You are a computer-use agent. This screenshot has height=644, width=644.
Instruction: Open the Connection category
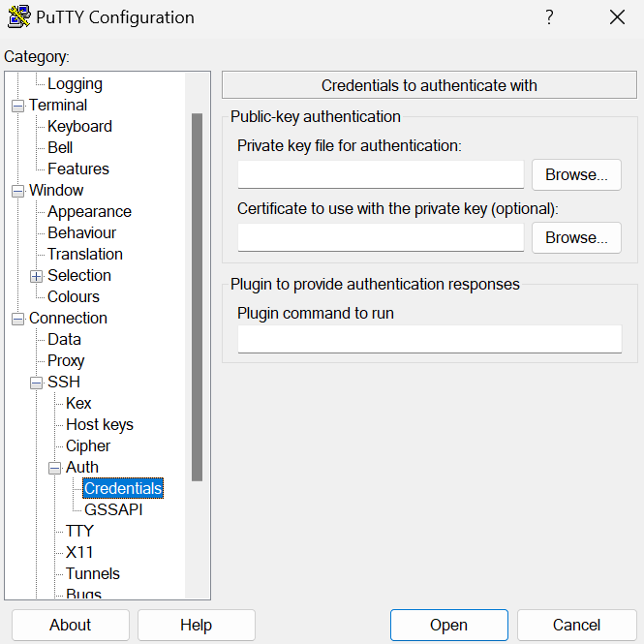[x=68, y=319]
